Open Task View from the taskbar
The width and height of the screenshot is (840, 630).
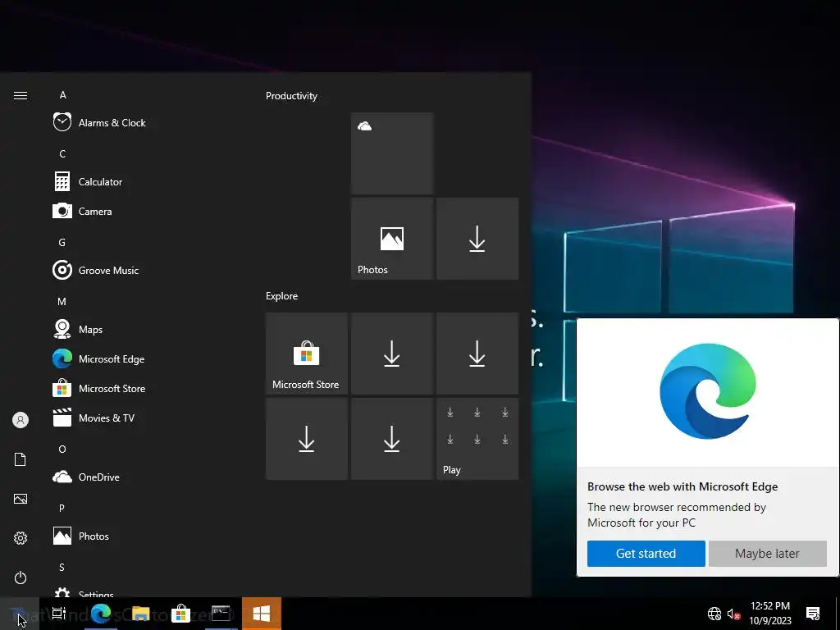point(59,614)
